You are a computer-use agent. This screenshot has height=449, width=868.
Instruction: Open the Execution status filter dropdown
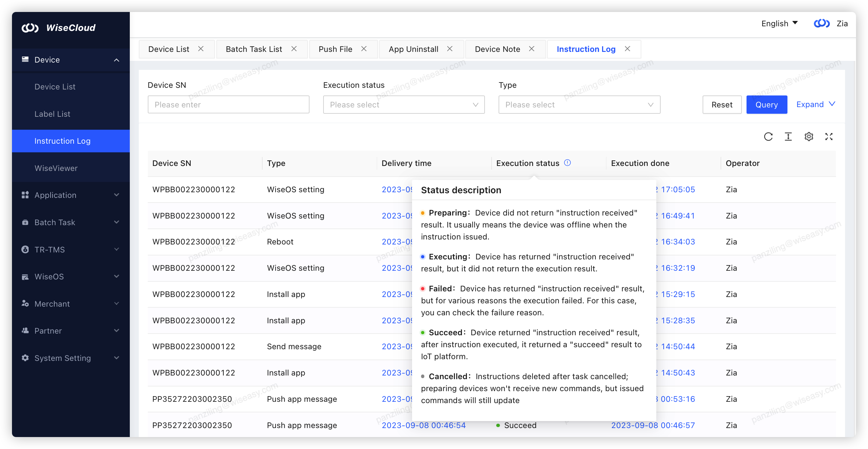[x=404, y=105]
